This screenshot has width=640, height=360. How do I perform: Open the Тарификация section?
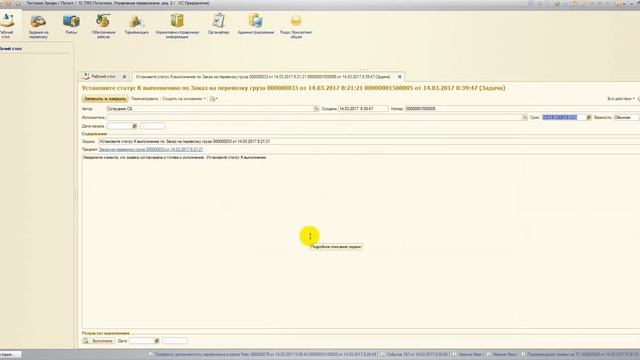coord(136,24)
